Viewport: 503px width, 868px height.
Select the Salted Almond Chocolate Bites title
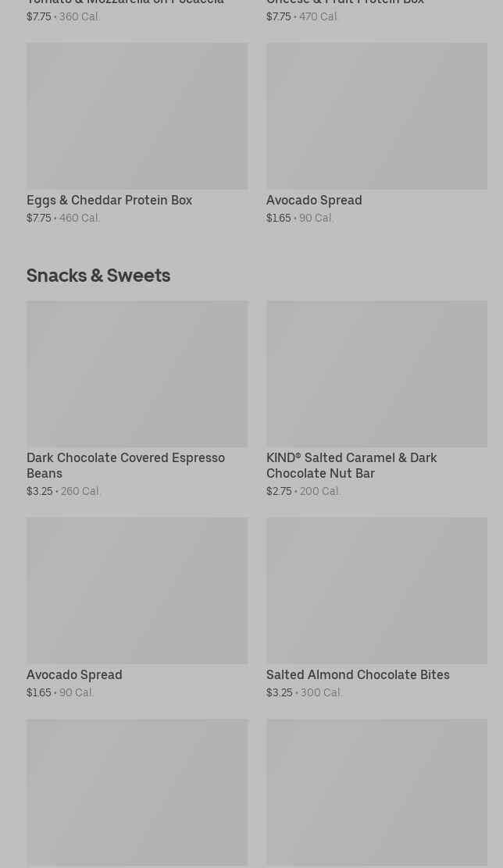(x=358, y=674)
